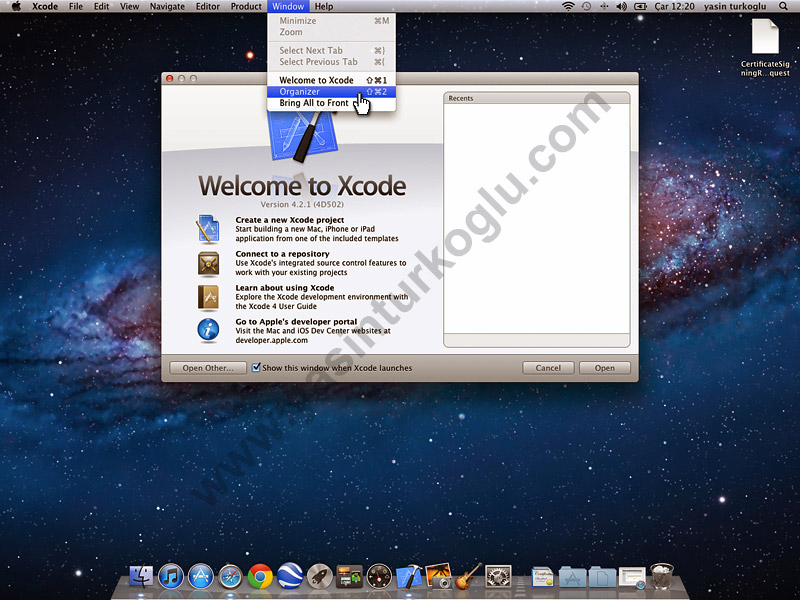Click the Time Machine menu bar icon

click(587, 6)
